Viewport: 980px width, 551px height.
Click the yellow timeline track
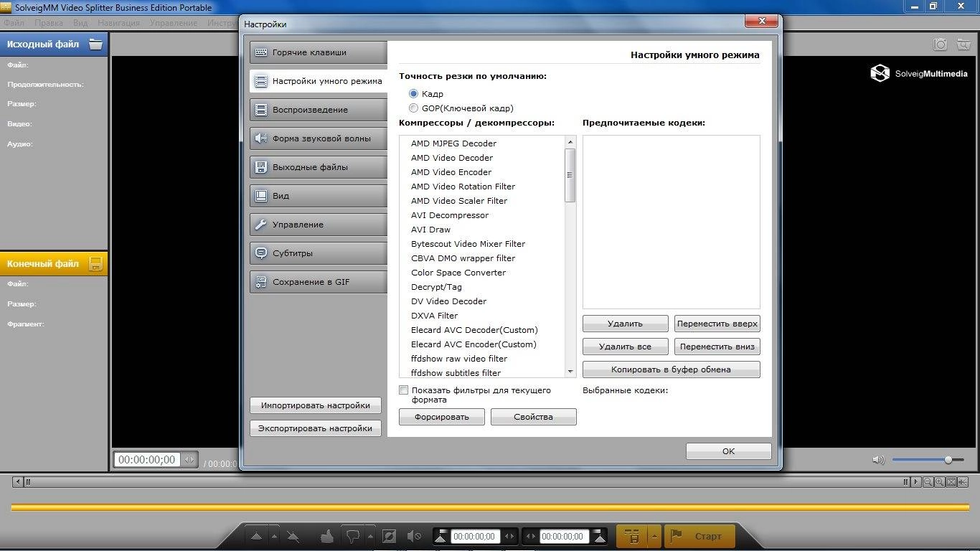point(489,507)
